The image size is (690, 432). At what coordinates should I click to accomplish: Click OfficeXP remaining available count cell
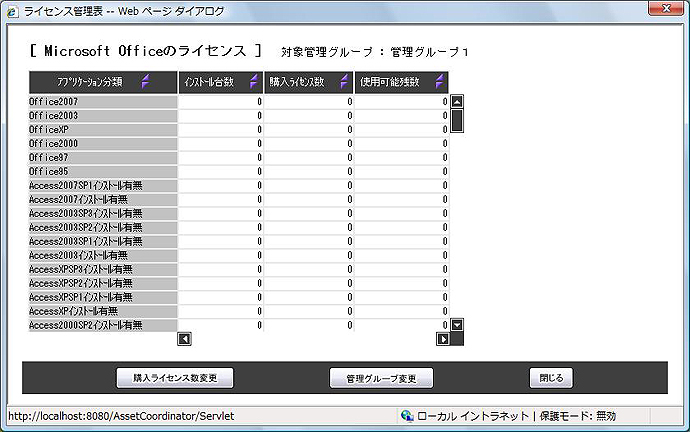[402, 130]
